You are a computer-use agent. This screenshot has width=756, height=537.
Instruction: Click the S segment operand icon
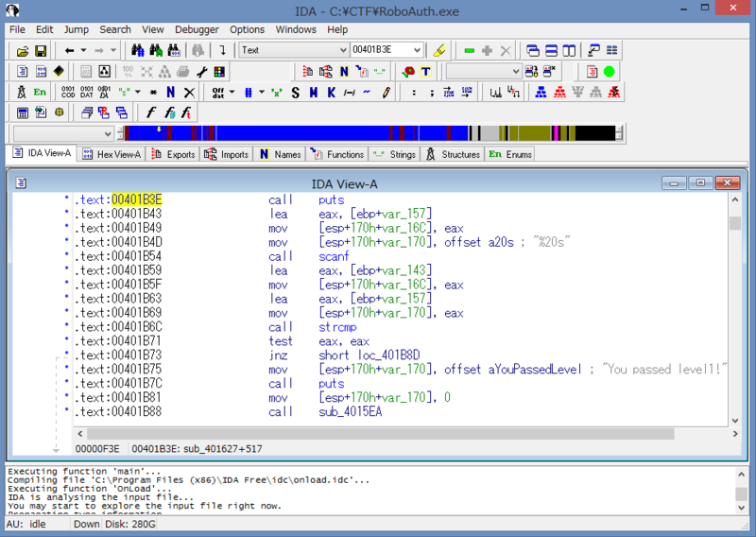coord(296,92)
